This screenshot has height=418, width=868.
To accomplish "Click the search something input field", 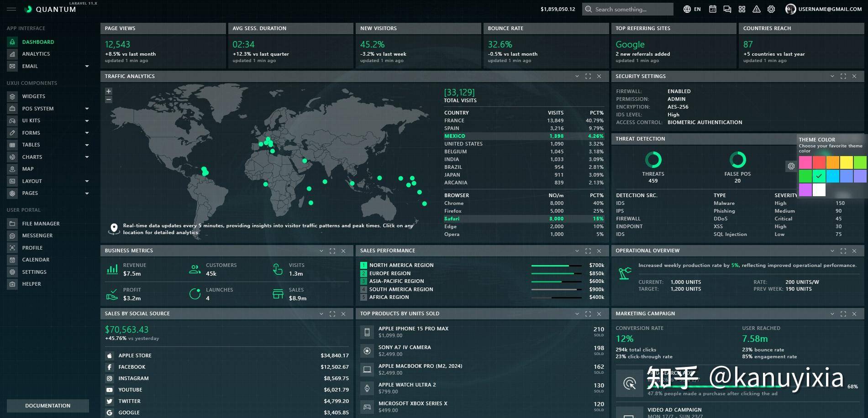I will [627, 9].
